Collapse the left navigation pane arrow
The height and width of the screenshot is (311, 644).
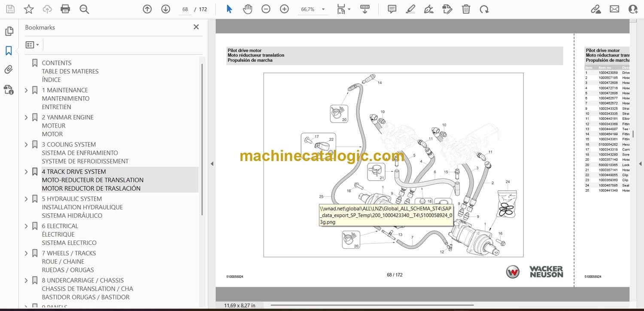pyautogui.click(x=211, y=164)
